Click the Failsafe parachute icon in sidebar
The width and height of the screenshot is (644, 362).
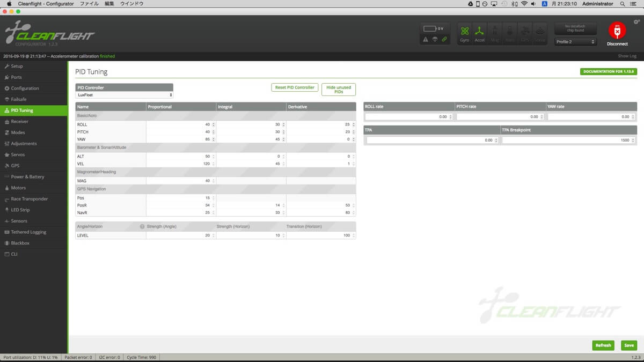click(6, 99)
